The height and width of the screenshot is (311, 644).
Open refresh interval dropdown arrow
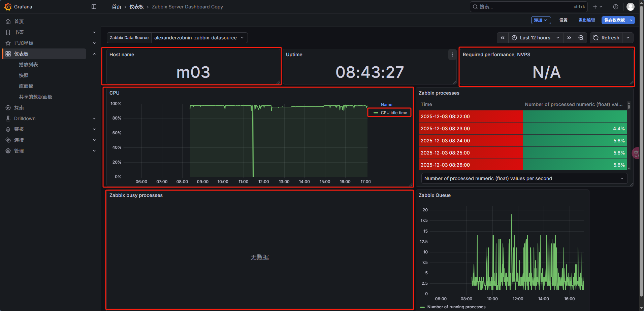coord(628,38)
